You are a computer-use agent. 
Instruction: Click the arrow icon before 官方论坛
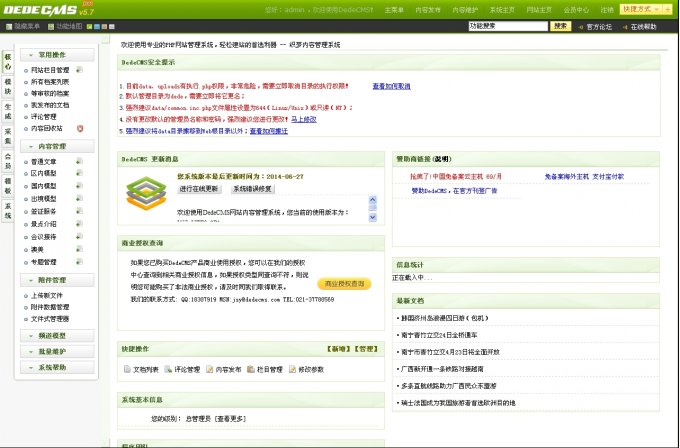(x=581, y=27)
